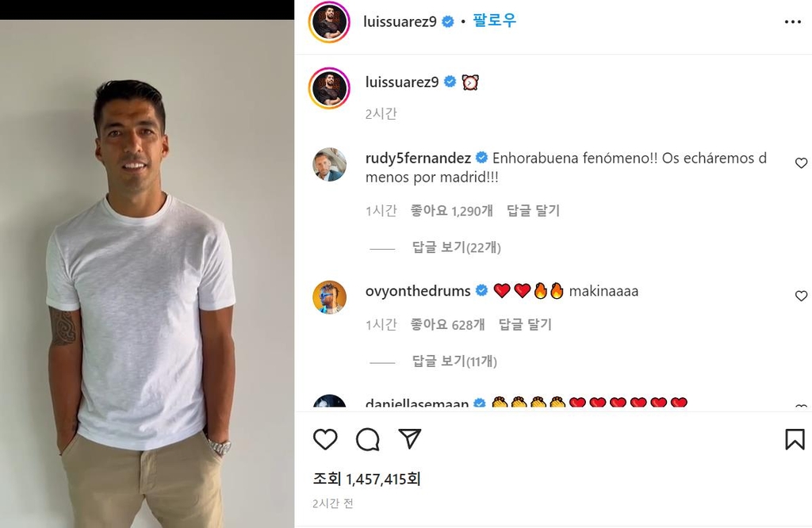812x528 pixels.
Task: Expand 답글 보기(11개) replies
Action: (x=454, y=362)
